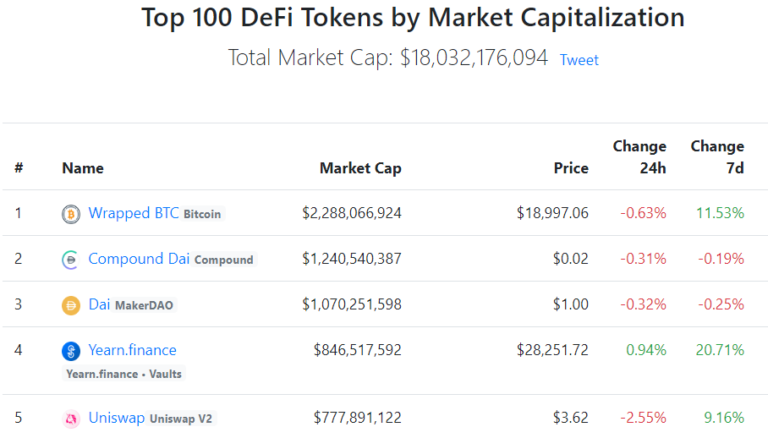
Task: Open the Dai token link
Action: [x=99, y=304]
